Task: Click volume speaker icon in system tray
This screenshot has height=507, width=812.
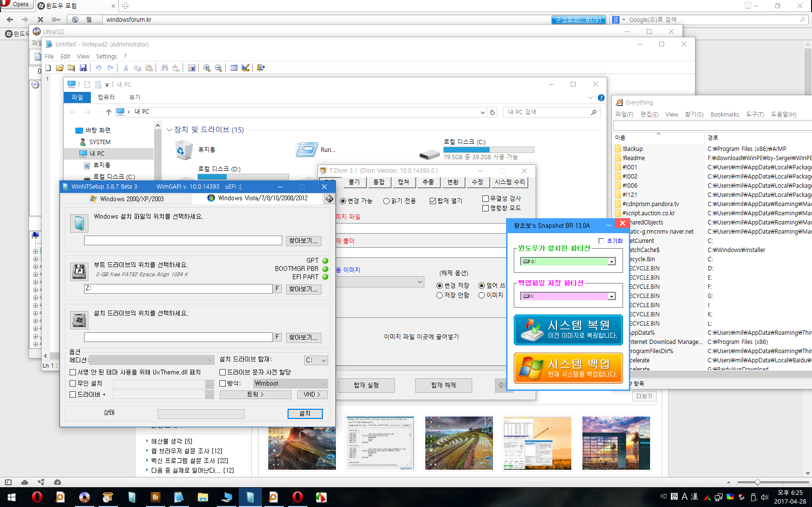Action: pyautogui.click(x=765, y=497)
